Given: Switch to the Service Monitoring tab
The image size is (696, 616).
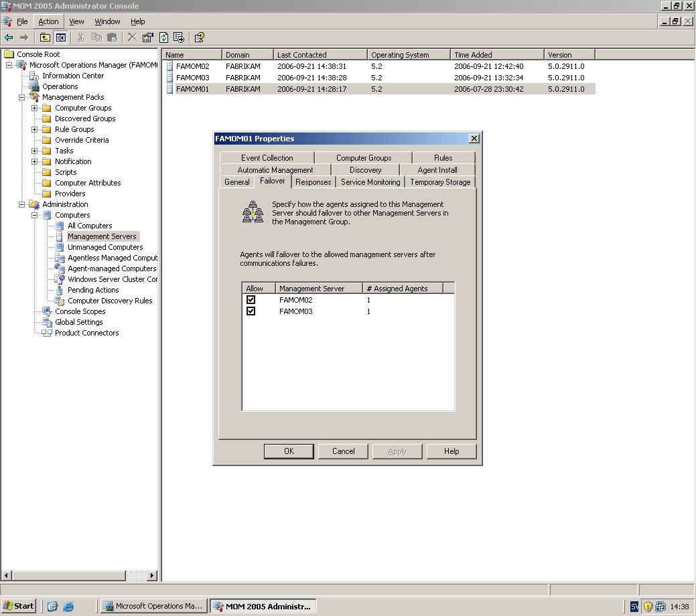Looking at the screenshot, I should click(x=370, y=182).
